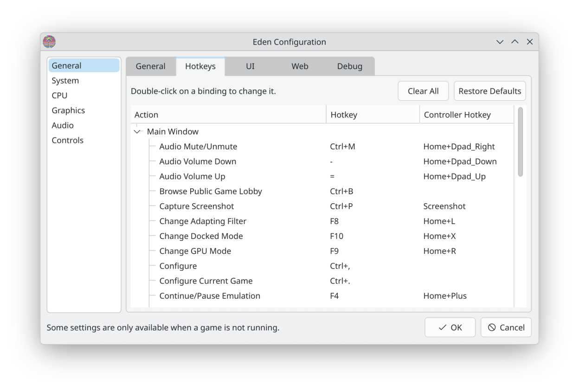Collapse the Main Window tree group
The image size is (579, 392).
[x=137, y=132]
